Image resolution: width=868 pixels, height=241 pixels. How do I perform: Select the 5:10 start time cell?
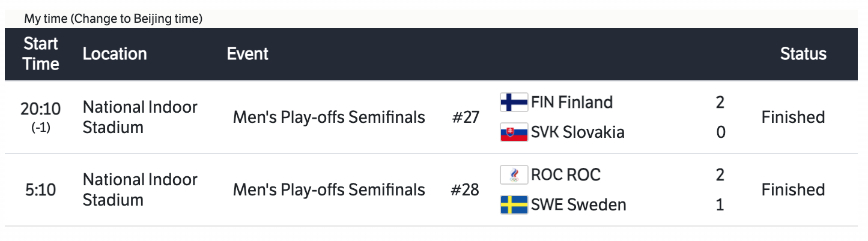41,190
